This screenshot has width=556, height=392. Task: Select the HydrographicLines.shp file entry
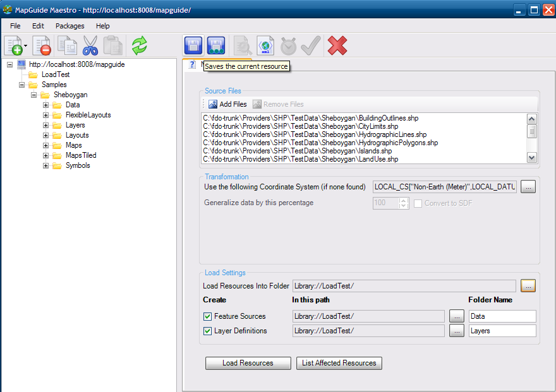tap(315, 134)
